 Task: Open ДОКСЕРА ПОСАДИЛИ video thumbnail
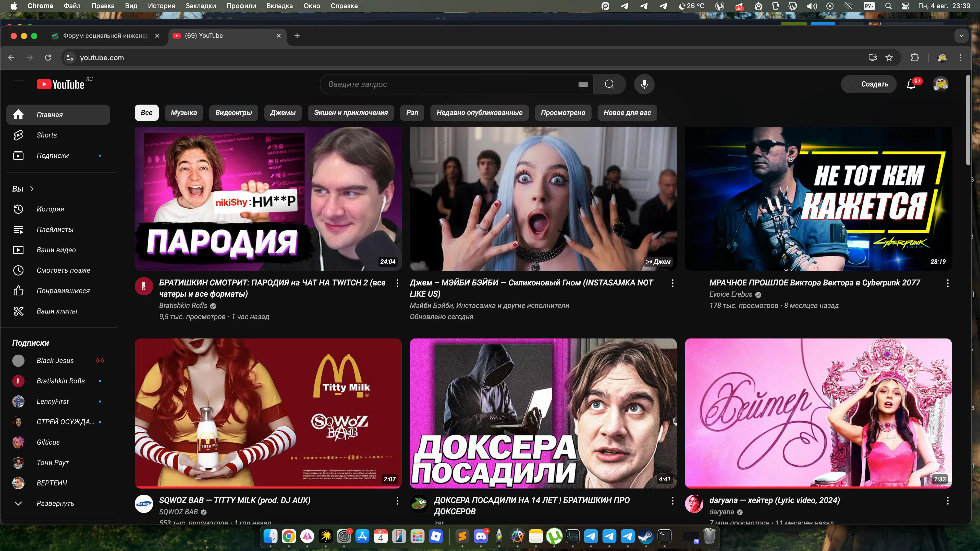543,413
